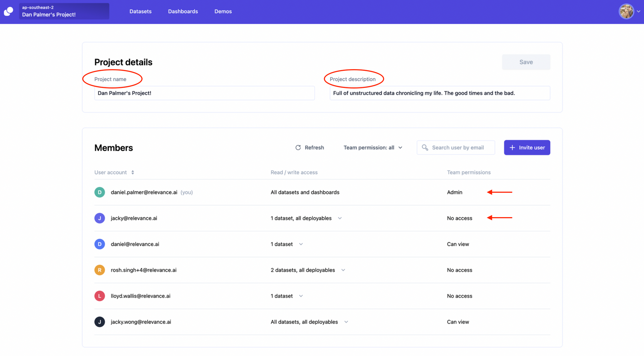The image size is (644, 356).
Task: Click the search magnifier icon
Action: (x=425, y=148)
